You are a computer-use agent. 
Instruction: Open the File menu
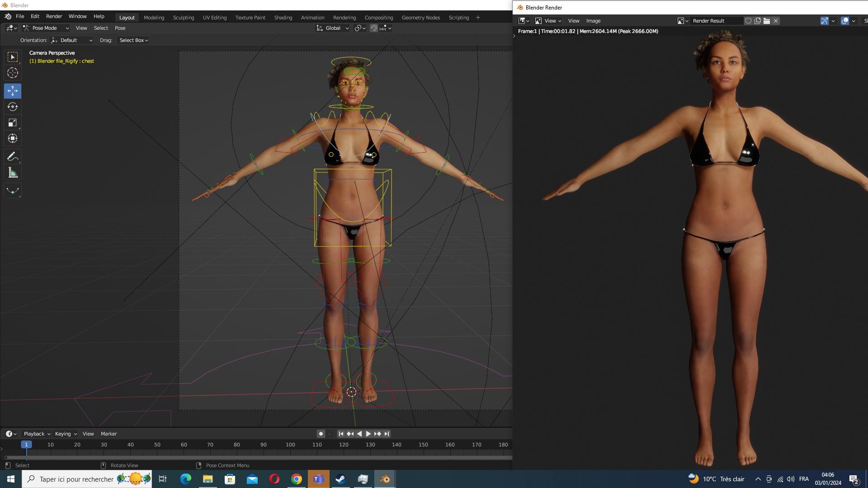point(20,16)
